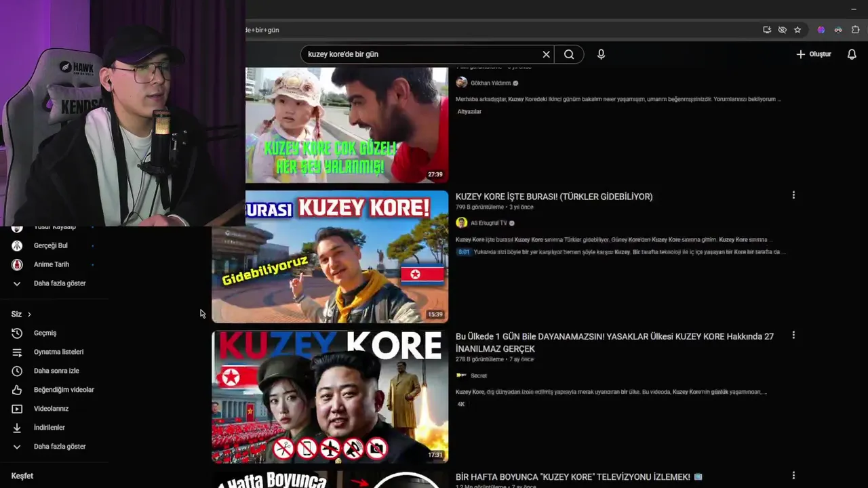Viewport: 868px width, 488px height.
Task: Open the notifications bell
Action: click(852, 54)
